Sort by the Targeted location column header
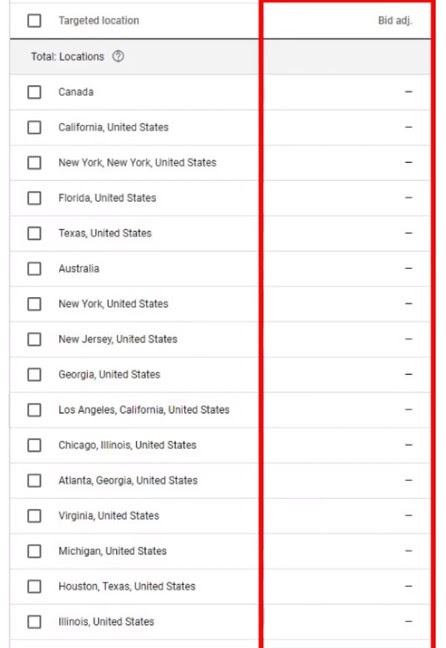446x648 pixels. click(x=99, y=20)
